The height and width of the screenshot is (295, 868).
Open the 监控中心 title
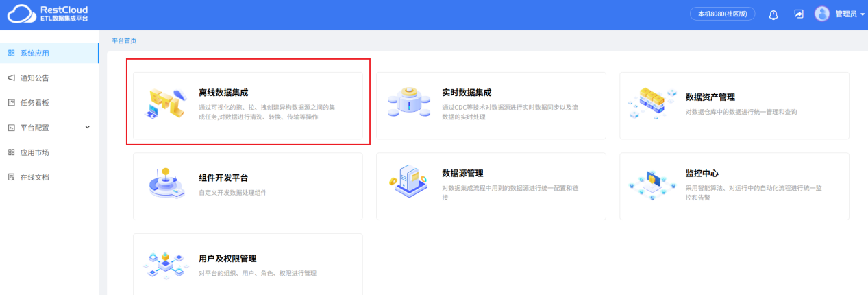point(702,174)
